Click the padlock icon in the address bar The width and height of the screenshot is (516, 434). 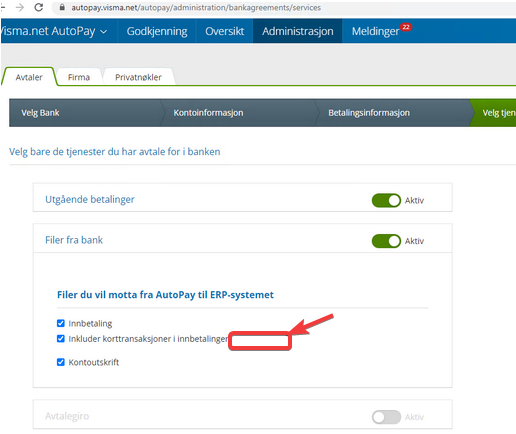(x=62, y=7)
